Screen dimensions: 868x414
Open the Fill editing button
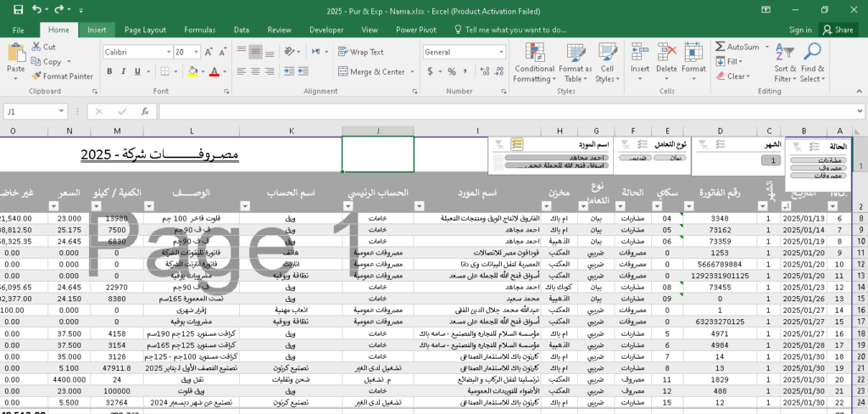[x=730, y=62]
